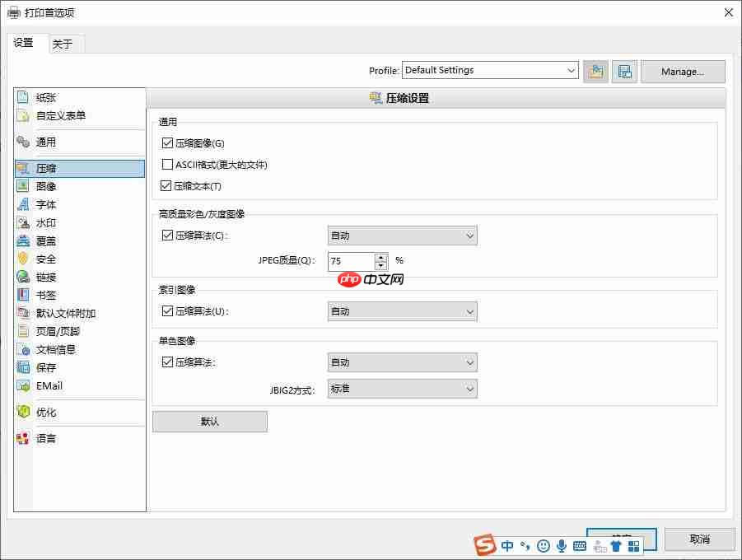The image size is (742, 560).
Task: Enable ASCII格式 checkbox
Action: 167,164
